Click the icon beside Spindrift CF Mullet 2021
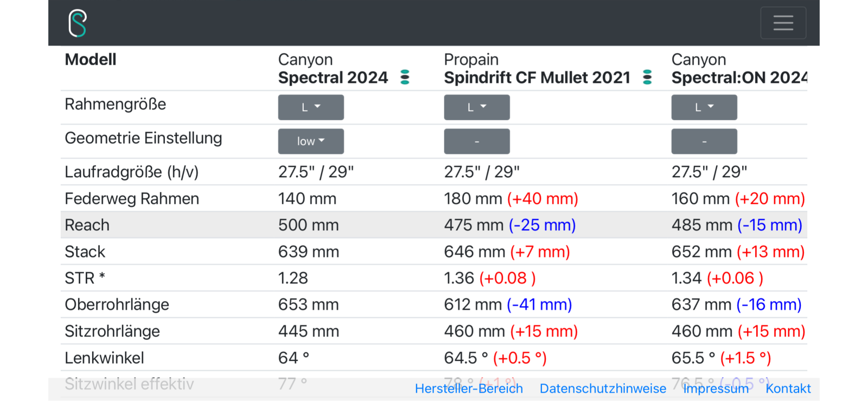868x401 pixels. [647, 77]
